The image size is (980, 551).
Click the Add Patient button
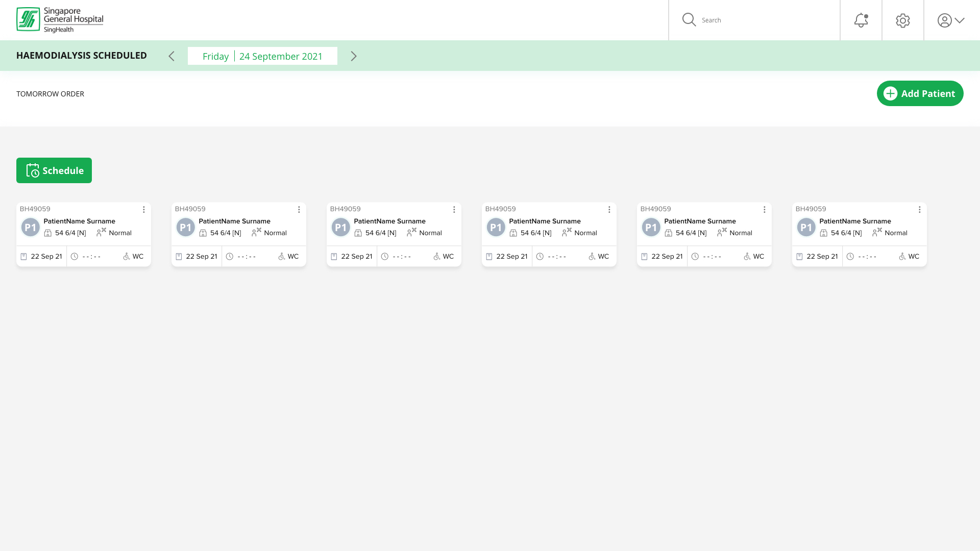[x=920, y=93]
